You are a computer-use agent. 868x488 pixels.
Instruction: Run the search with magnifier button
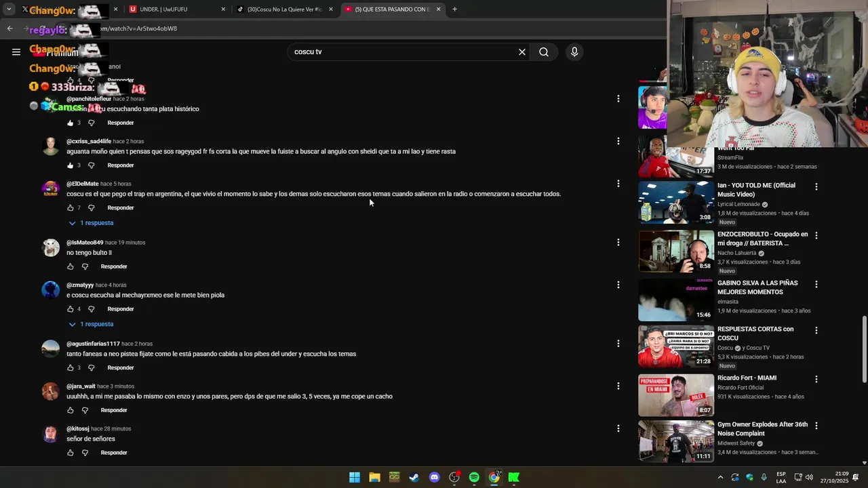click(x=544, y=52)
